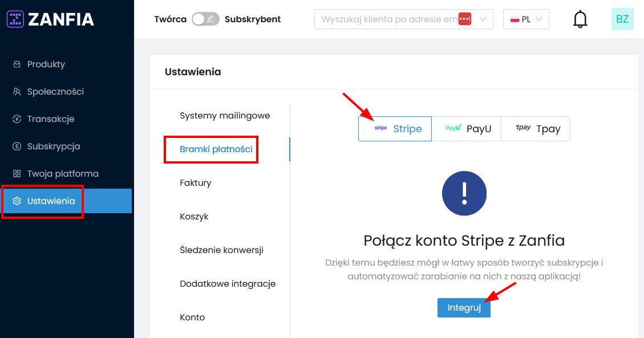
Task: Click the Produkty sidebar icon
Action: point(17,64)
